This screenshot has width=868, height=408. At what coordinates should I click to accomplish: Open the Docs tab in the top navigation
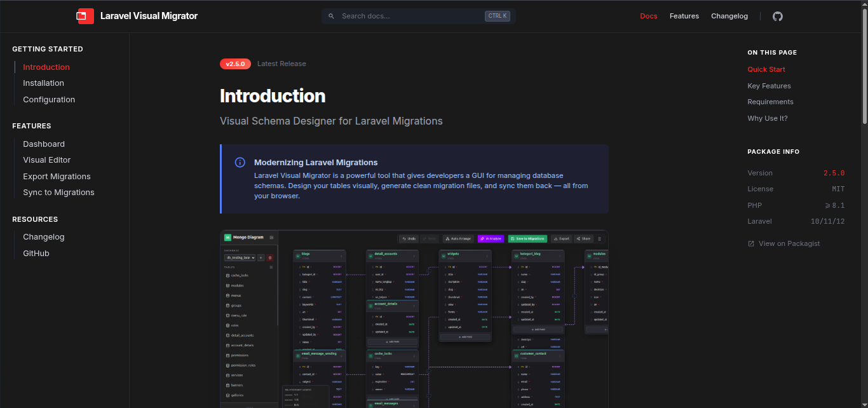[x=649, y=16]
